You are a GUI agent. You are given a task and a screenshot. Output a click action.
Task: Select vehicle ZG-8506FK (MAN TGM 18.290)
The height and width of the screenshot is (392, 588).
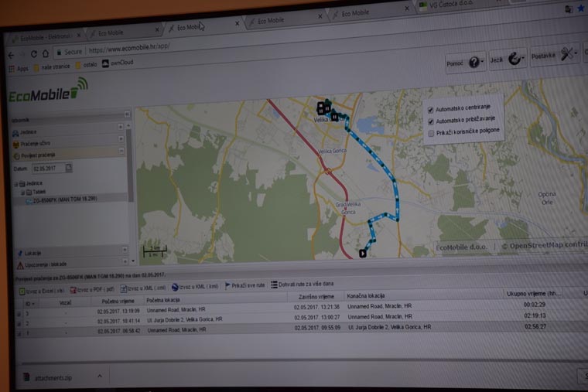pyautogui.click(x=64, y=199)
